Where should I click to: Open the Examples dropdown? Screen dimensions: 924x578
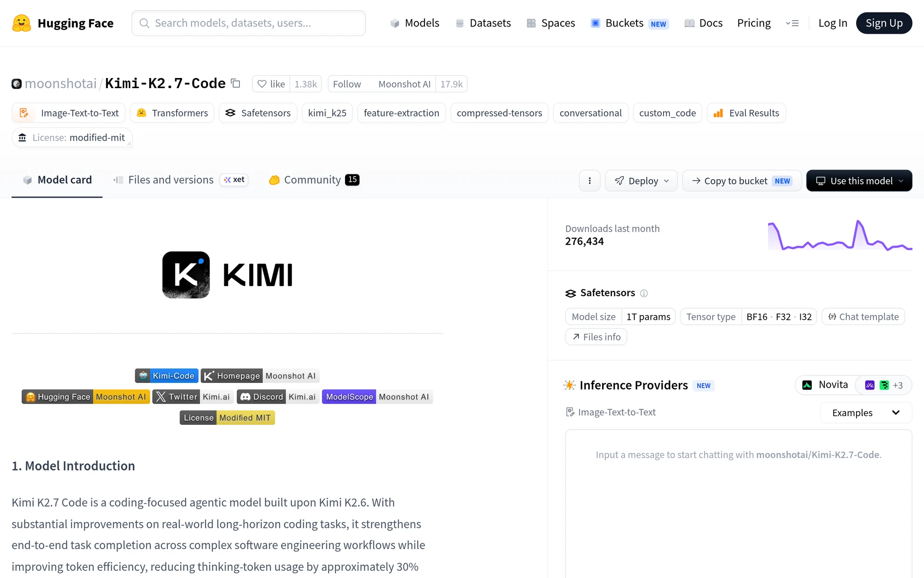pyautogui.click(x=866, y=413)
